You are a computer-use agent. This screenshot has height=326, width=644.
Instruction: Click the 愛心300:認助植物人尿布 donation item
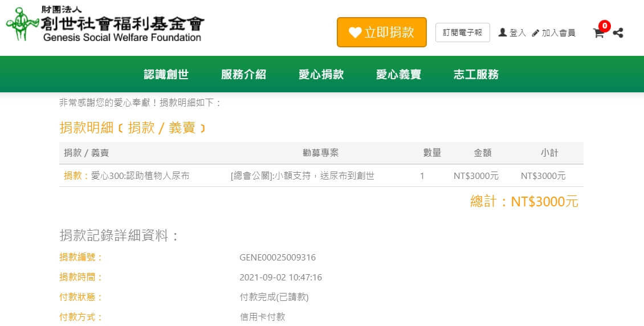tap(140, 176)
